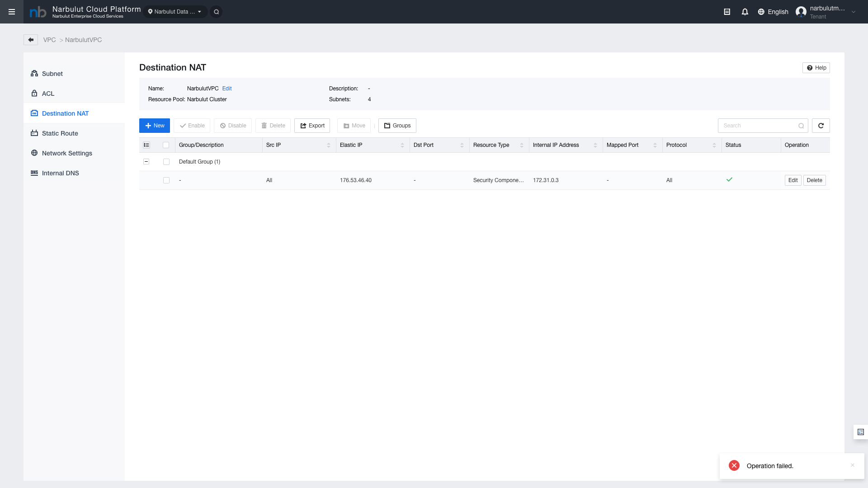Click the green status checkmark
Screen dimensions: 868x488
coord(729,180)
